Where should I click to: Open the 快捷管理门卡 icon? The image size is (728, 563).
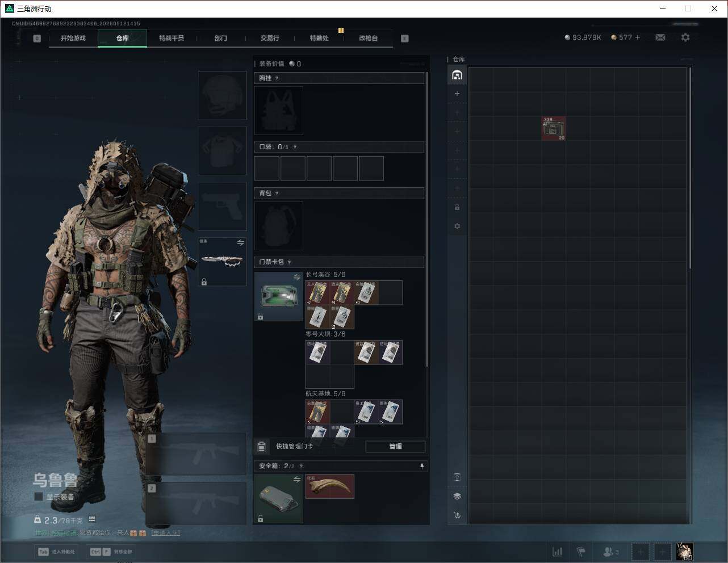[x=261, y=447]
